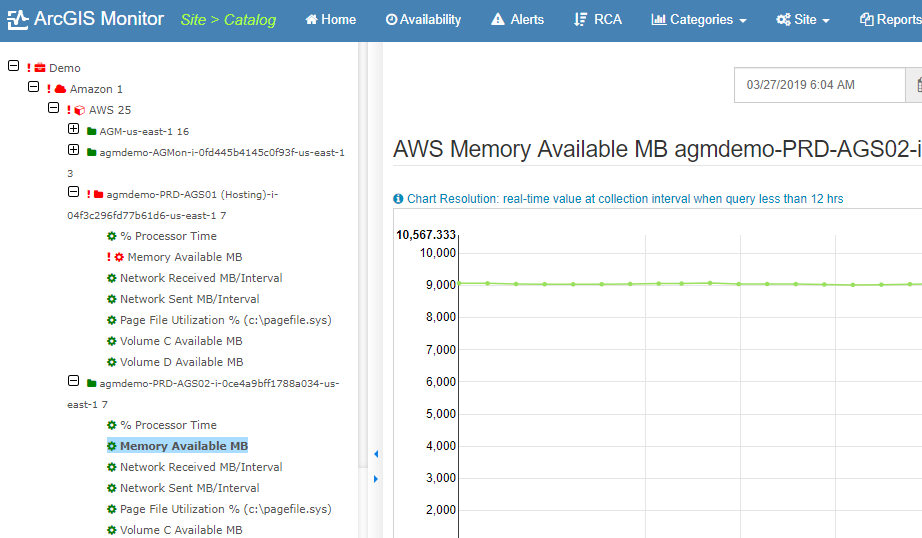
Task: Open the Categories dropdown menu
Action: 699,20
